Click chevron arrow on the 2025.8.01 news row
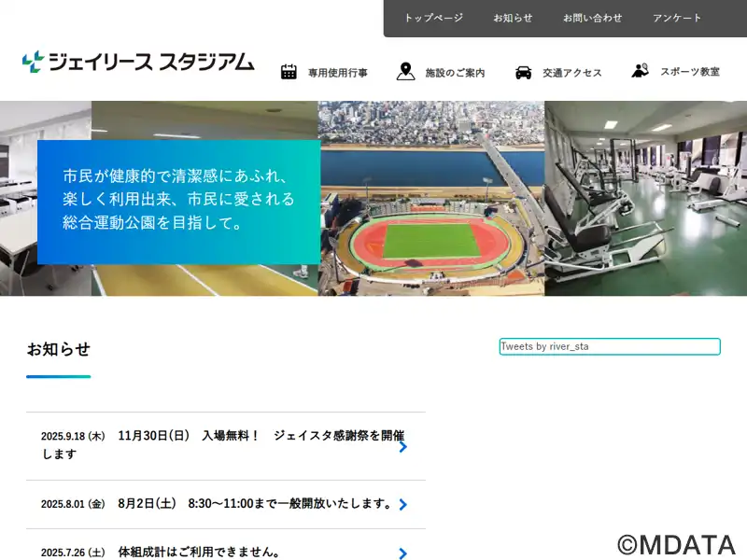 click(403, 504)
